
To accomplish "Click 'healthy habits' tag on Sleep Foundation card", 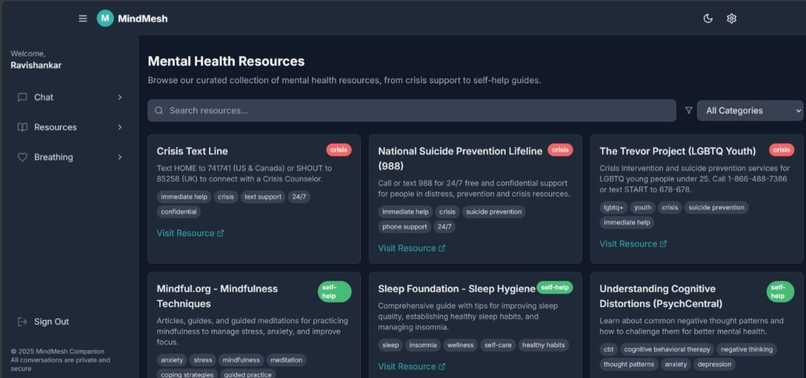I will point(543,345).
